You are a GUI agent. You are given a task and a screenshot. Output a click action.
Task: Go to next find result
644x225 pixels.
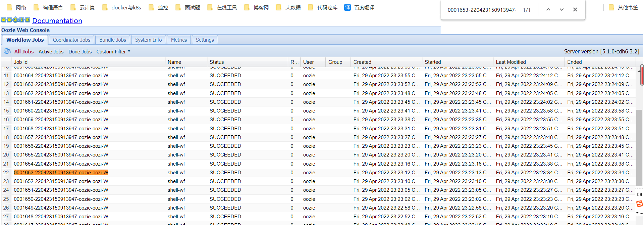point(561,9)
